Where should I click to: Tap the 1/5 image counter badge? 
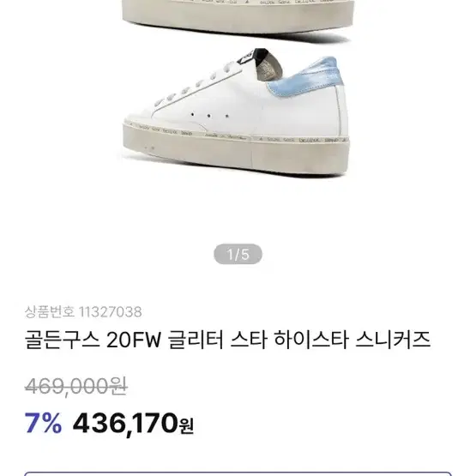pos(238,254)
